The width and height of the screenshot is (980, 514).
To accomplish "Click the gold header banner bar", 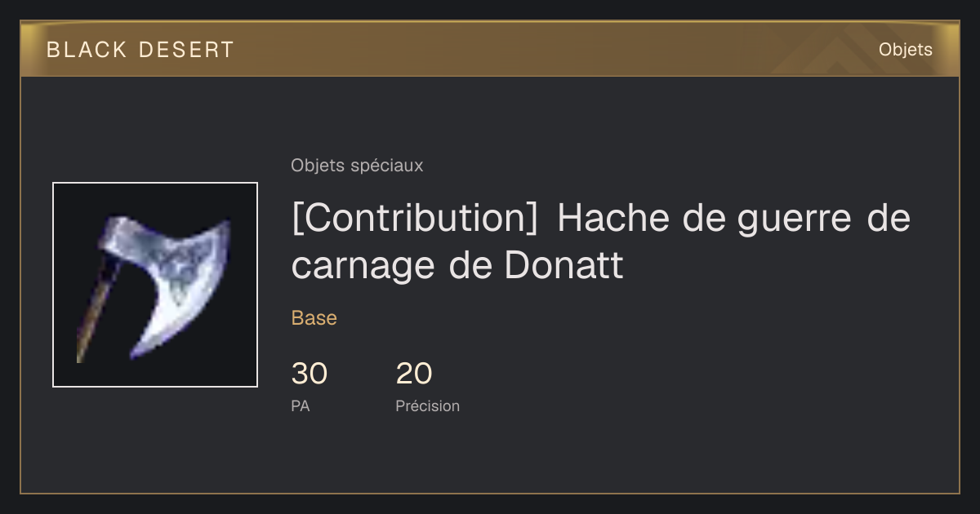I will [490, 49].
